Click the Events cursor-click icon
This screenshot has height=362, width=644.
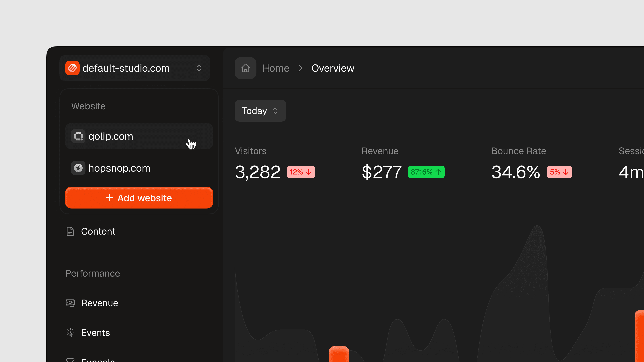(x=70, y=333)
